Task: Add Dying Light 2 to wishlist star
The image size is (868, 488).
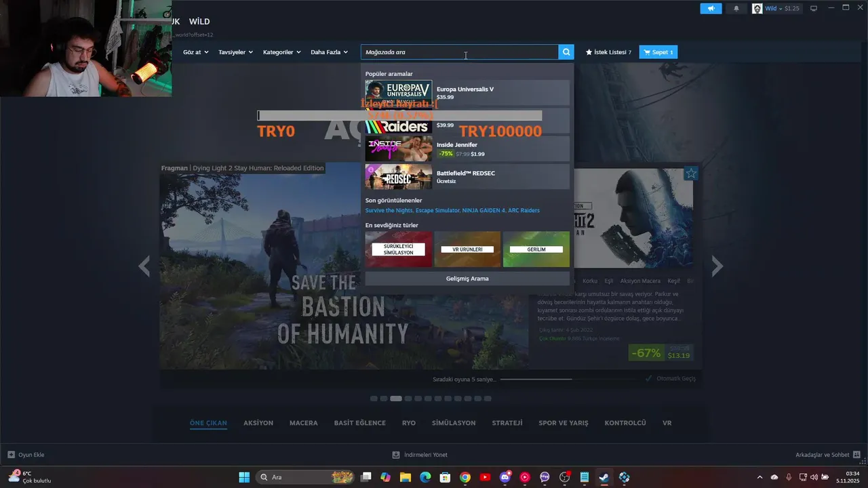Action: coord(690,174)
